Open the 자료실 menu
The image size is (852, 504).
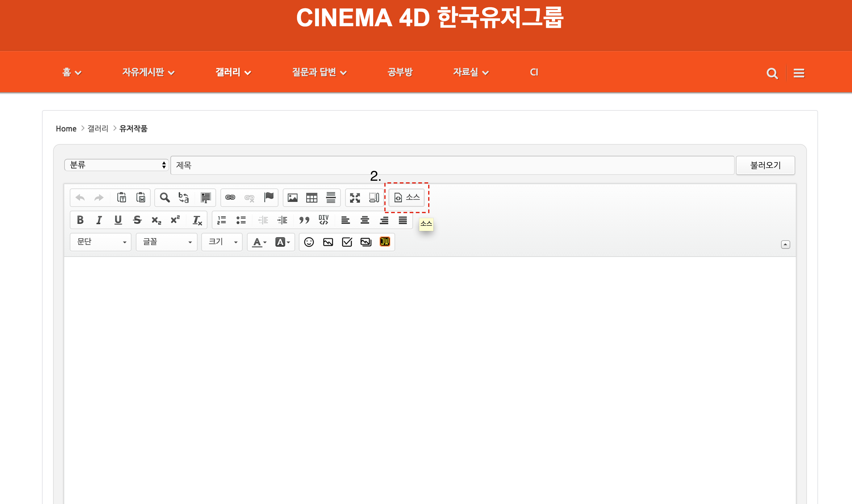(x=471, y=72)
